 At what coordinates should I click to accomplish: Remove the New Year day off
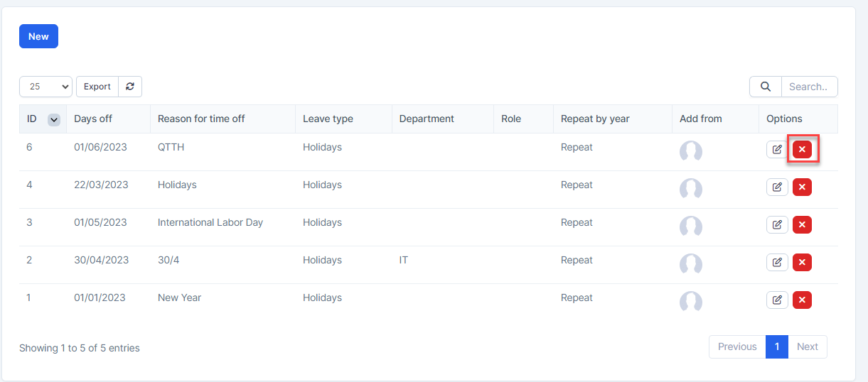(802, 300)
